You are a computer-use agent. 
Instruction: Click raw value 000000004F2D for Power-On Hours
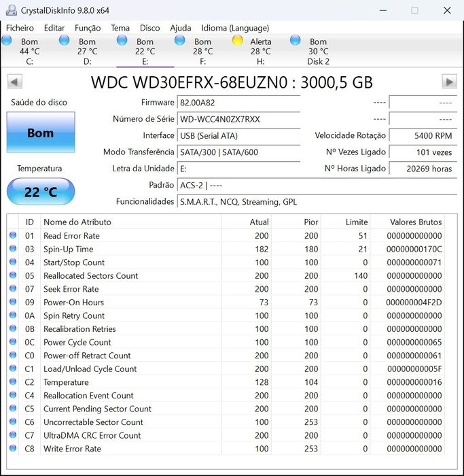pyautogui.click(x=414, y=303)
